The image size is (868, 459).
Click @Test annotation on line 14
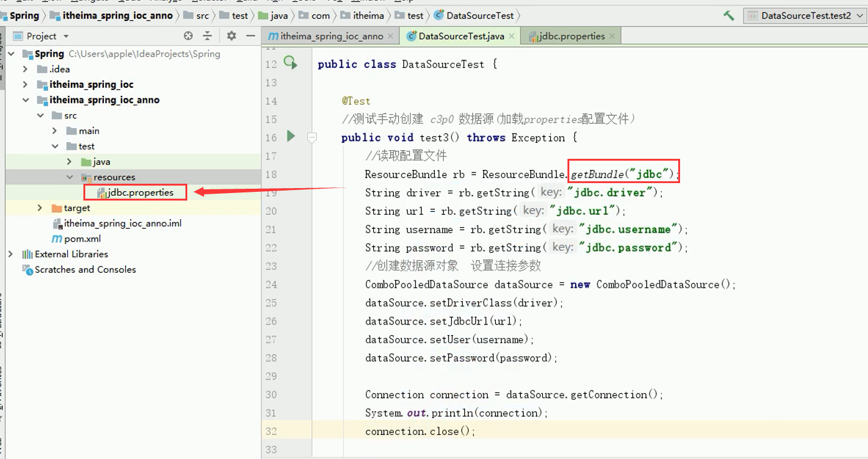pyautogui.click(x=356, y=101)
